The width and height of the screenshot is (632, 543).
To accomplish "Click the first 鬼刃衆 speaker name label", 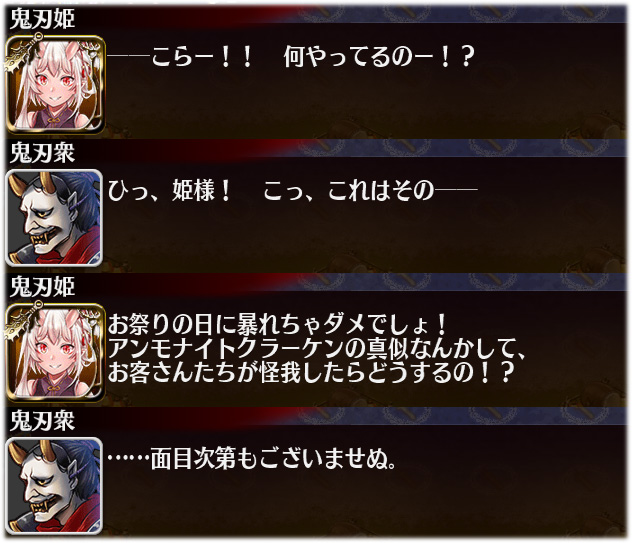I will (42, 153).
